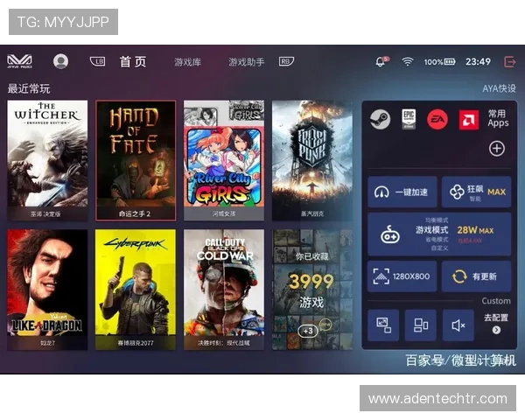Screen dimensions: 525x420
Task: Open the 3999 游戏 collection tile
Action: [x=312, y=290]
